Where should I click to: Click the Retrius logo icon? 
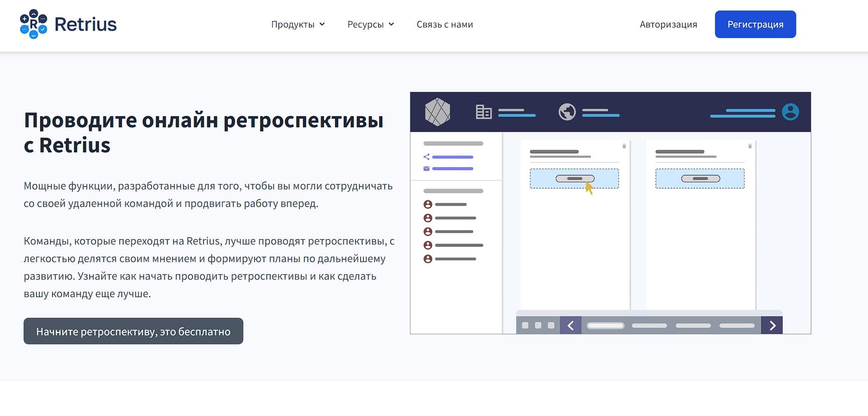click(33, 24)
